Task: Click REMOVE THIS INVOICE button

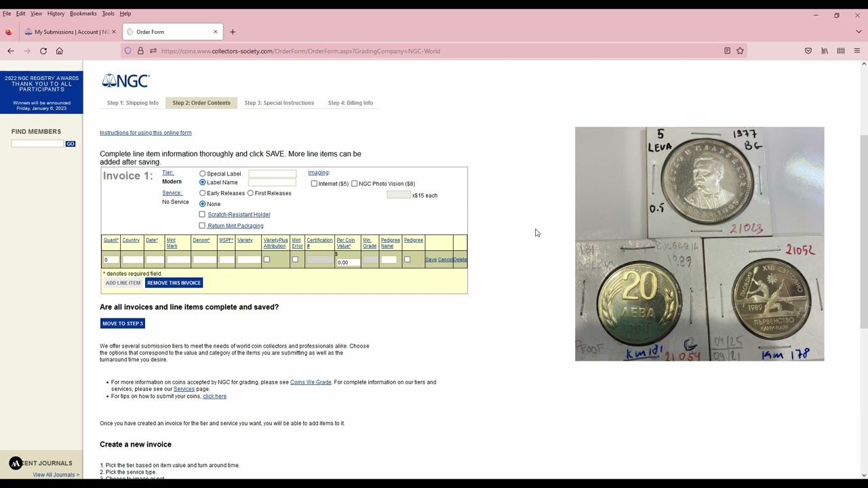Action: point(174,283)
